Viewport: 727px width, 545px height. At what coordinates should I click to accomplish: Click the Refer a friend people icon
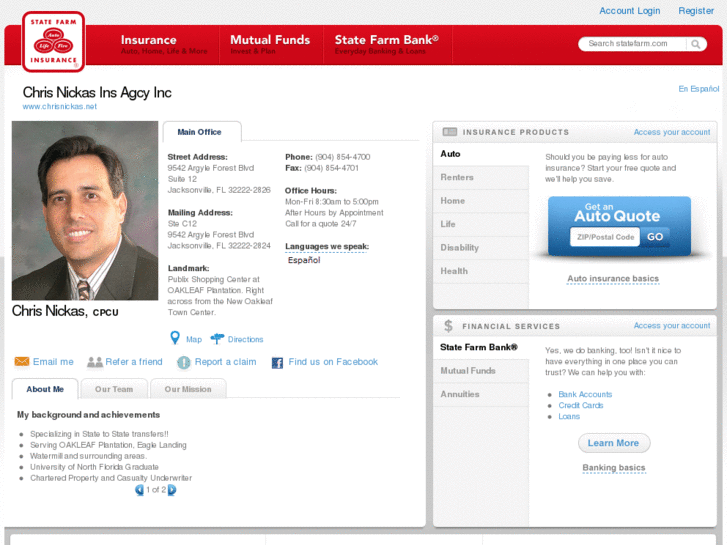coord(95,362)
